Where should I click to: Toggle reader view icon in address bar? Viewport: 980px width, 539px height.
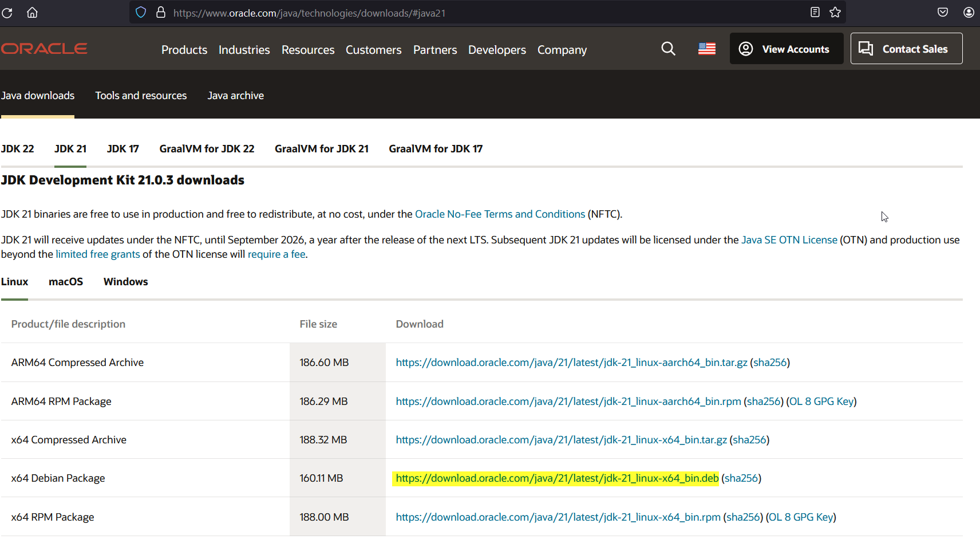point(815,12)
